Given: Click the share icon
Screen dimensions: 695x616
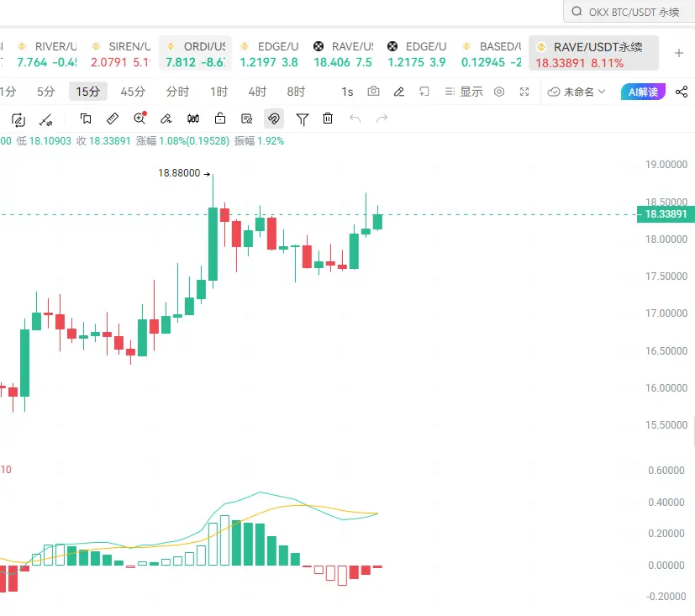Looking at the screenshot, I should [x=682, y=92].
